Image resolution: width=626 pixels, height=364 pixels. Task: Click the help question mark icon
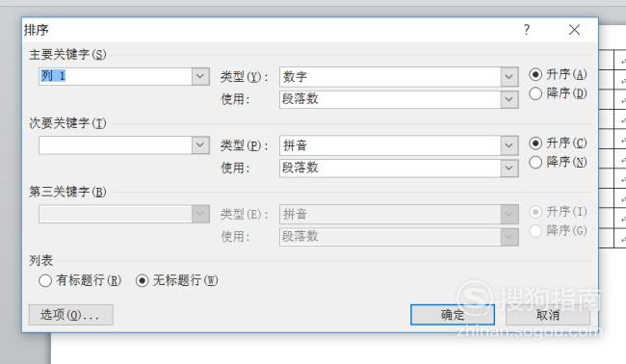click(x=527, y=30)
